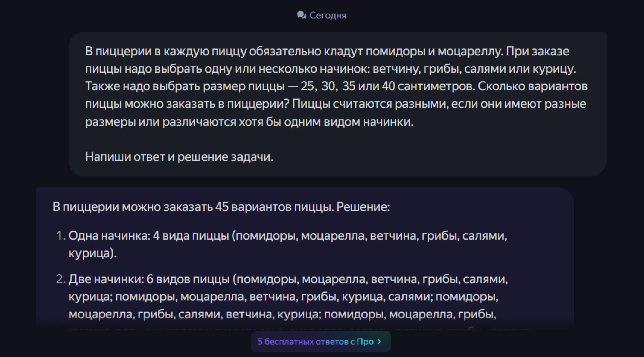
Task: Click the toppings list ветчину, грибы, салями или курицу
Action: pos(474,69)
